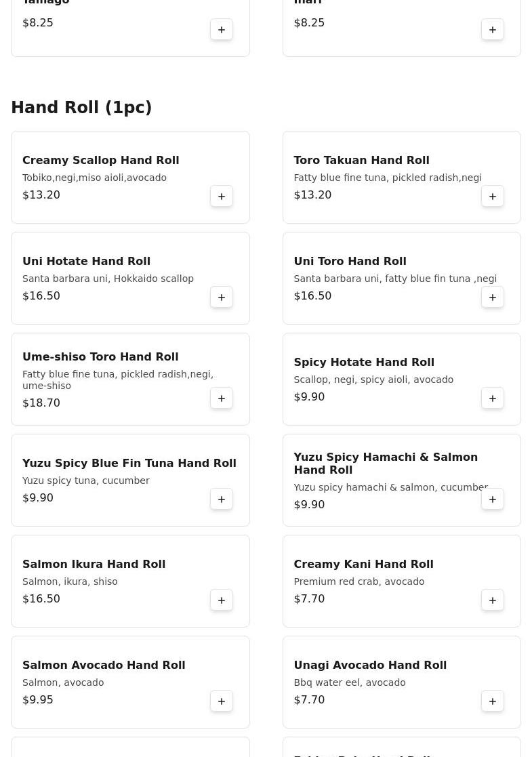View Uni Toro Hand Roll item title
The height and width of the screenshot is (757, 532).
pyautogui.click(x=350, y=262)
